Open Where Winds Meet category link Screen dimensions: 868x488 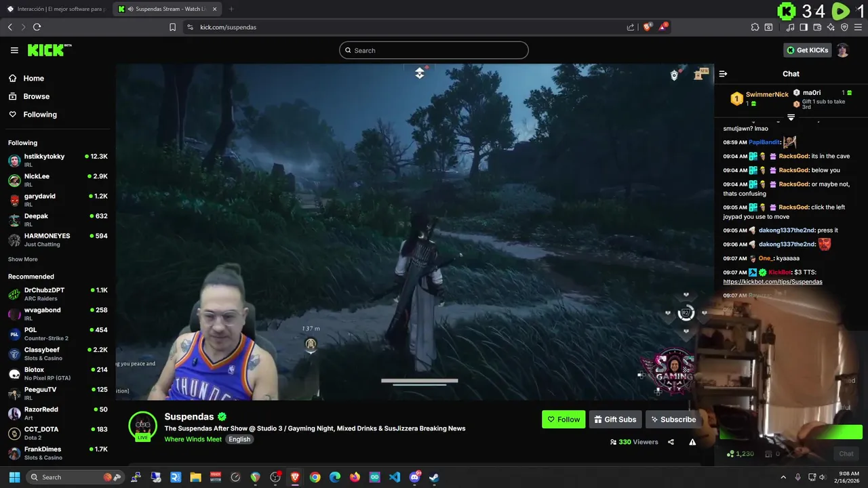click(x=193, y=439)
